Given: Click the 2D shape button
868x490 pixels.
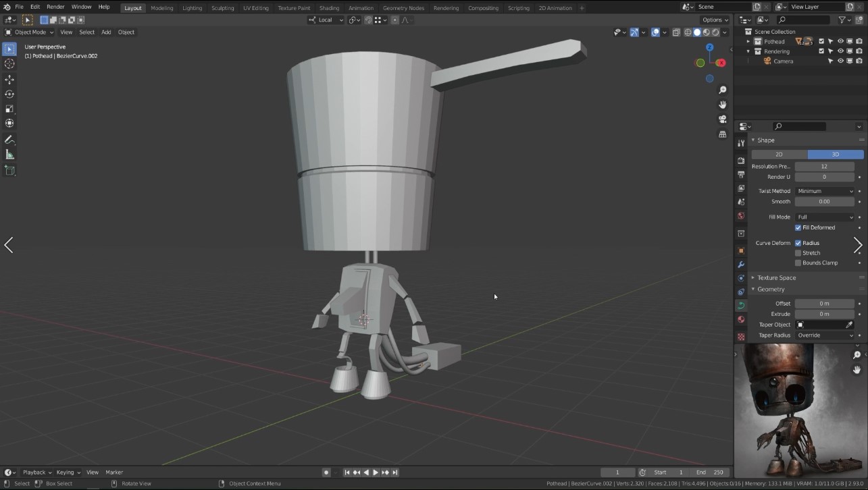Looking at the screenshot, I should pyautogui.click(x=778, y=154).
